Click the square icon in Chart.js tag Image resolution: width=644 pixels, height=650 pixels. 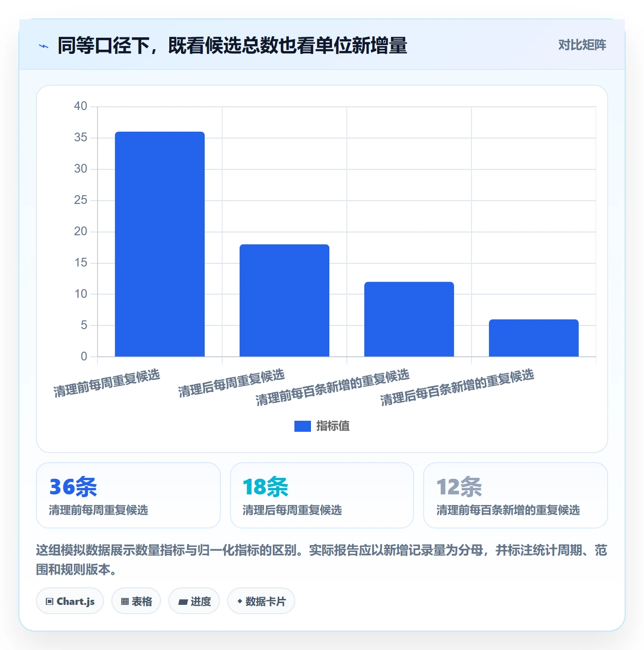(50, 602)
